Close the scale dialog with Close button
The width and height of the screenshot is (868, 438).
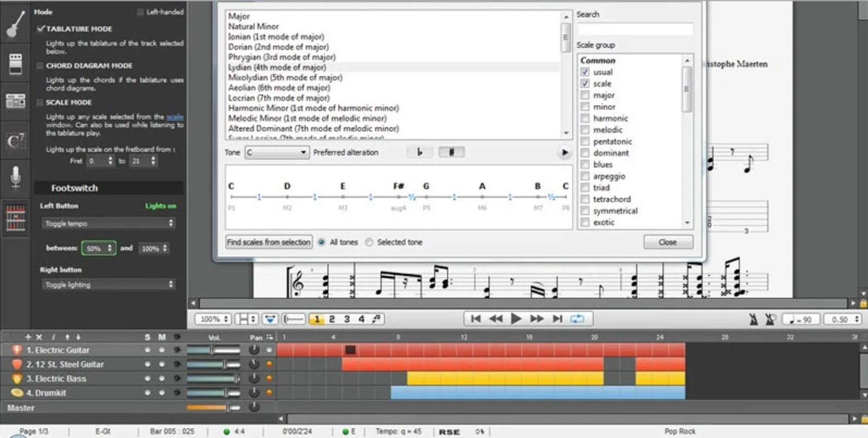(x=668, y=242)
